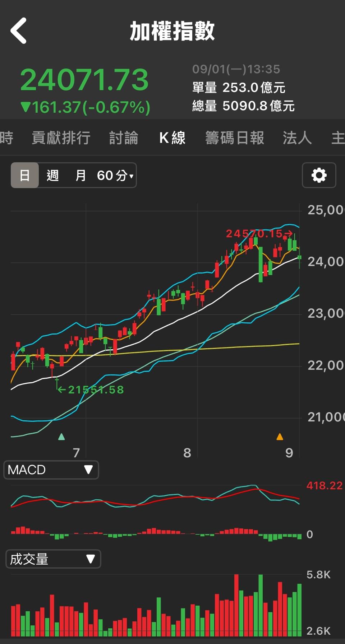Open chart settings gear icon

319,175
